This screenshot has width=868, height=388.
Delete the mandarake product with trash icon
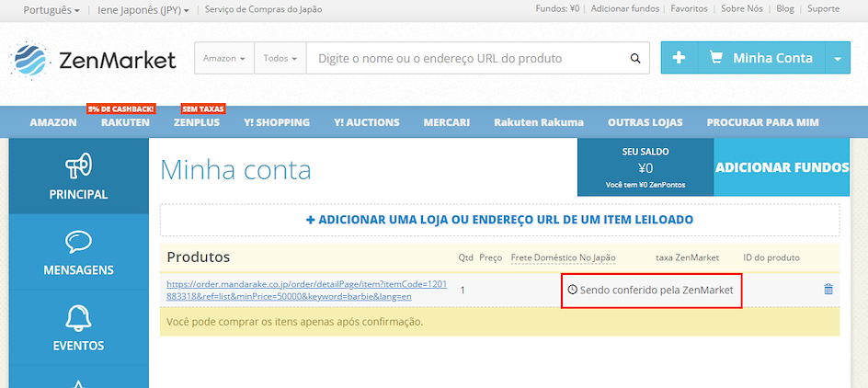pos(828,289)
